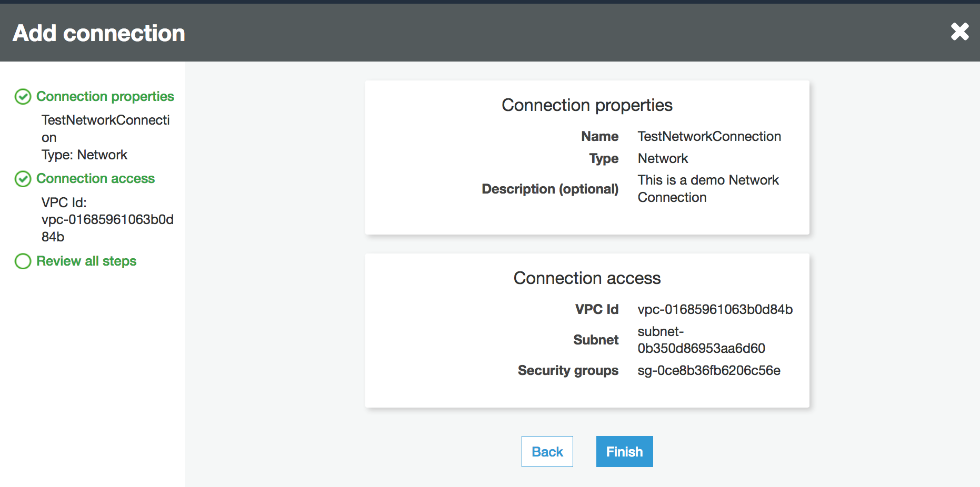
Task: Click the Add connection dialog title
Action: click(99, 33)
